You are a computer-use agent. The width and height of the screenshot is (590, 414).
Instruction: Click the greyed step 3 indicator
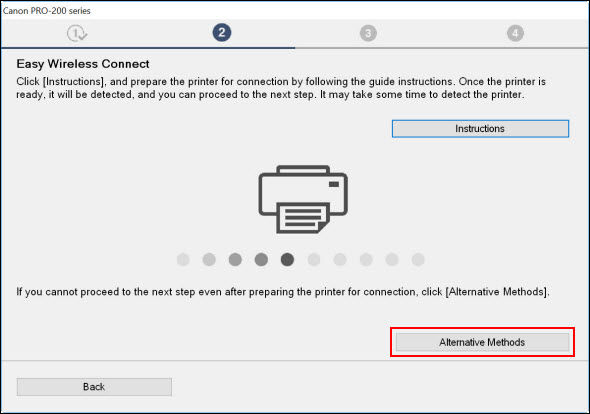pos(368,33)
